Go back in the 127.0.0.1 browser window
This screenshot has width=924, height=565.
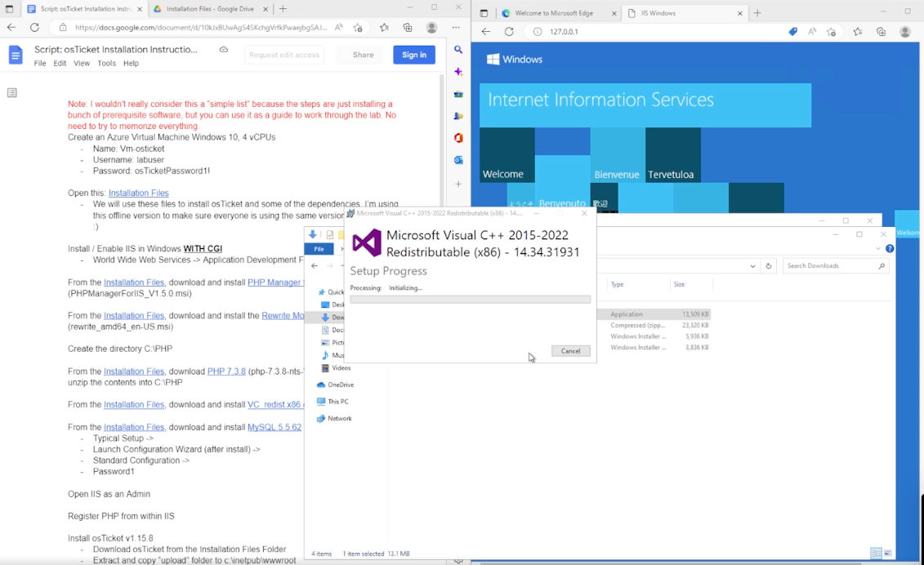(x=485, y=32)
